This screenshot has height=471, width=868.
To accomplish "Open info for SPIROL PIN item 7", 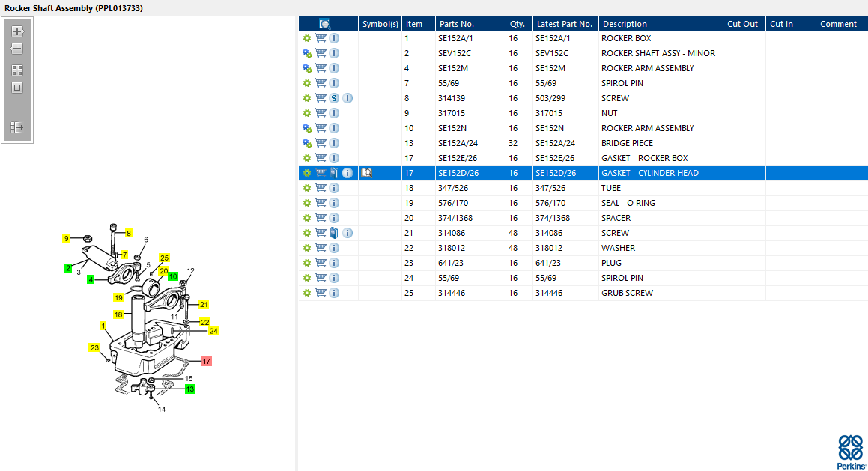I will pyautogui.click(x=334, y=83).
